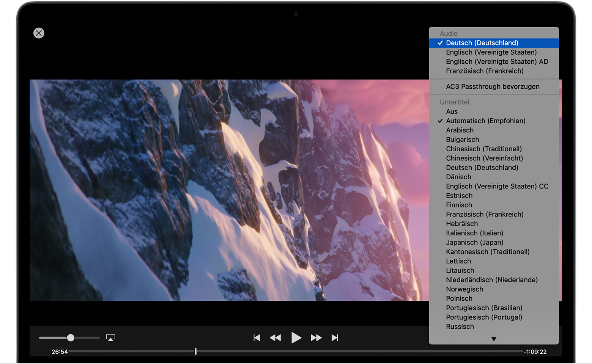The image size is (592, 364).
Task: Select Englisch (Vereinigte Staaten) CC subtitles
Action: click(x=497, y=186)
